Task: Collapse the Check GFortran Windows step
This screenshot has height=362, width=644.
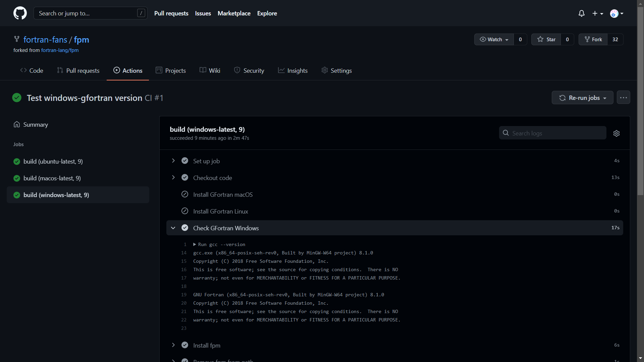Action: click(x=173, y=228)
